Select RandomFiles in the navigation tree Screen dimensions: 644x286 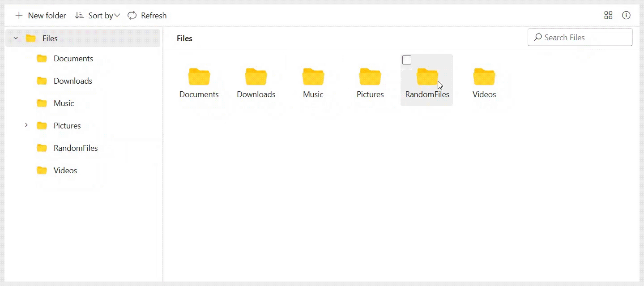[75, 148]
